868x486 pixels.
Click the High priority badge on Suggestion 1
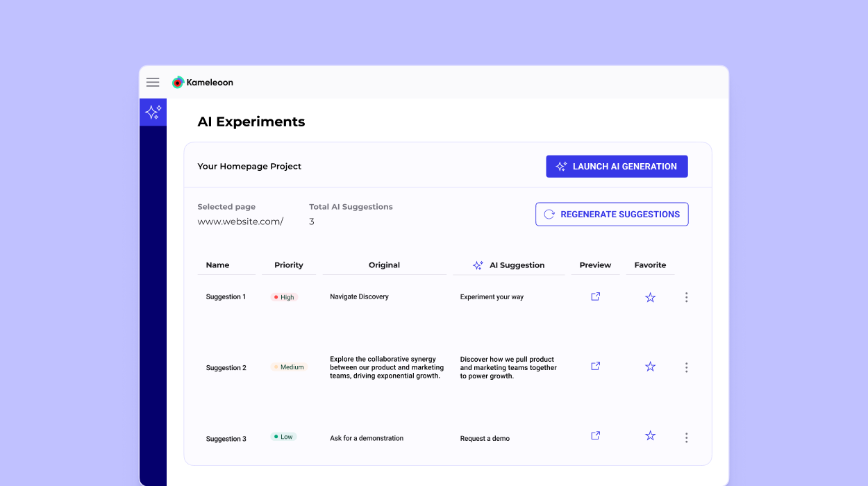click(283, 296)
